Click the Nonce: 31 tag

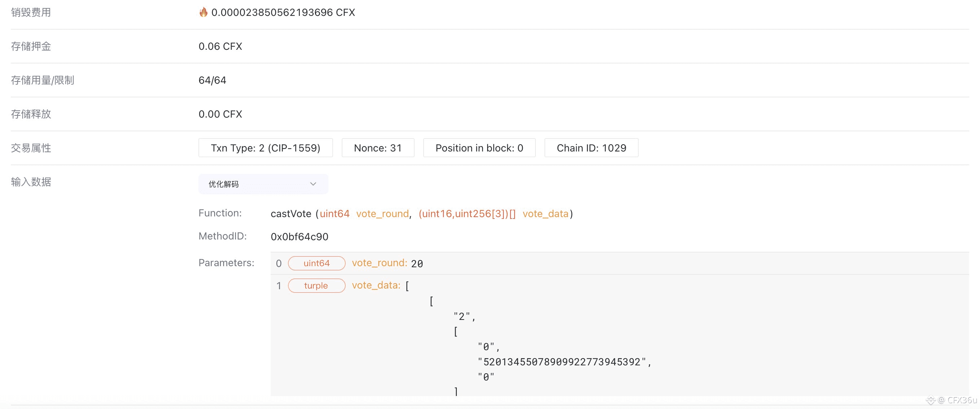coord(377,148)
